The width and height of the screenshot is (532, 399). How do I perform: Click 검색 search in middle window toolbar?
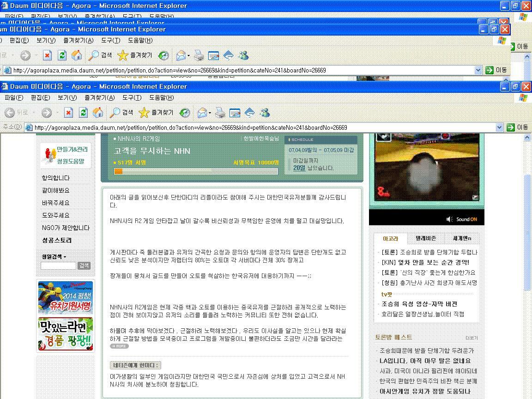click(100, 55)
